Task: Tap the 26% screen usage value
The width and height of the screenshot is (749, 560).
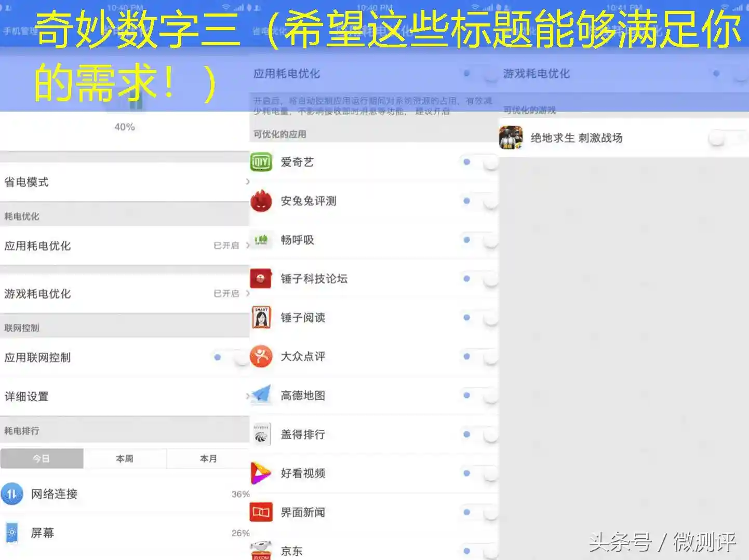Action: tap(240, 533)
